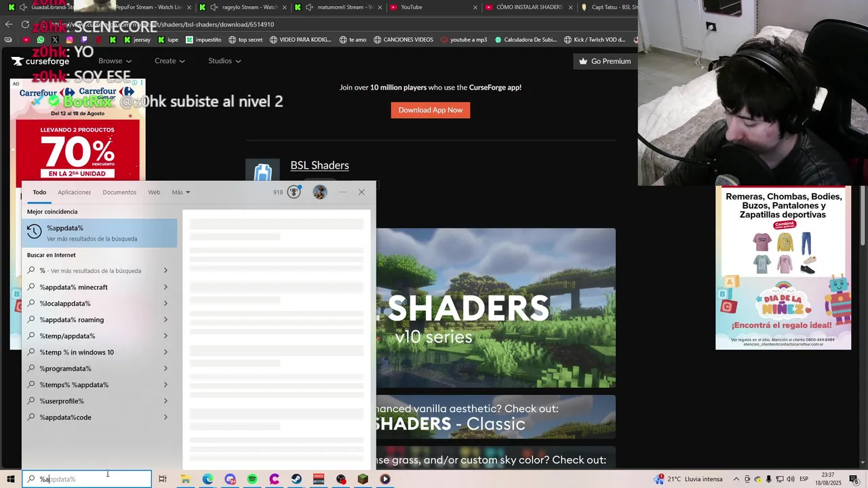
Task: Expand arrow for %localappdata% suggestion
Action: point(165,304)
